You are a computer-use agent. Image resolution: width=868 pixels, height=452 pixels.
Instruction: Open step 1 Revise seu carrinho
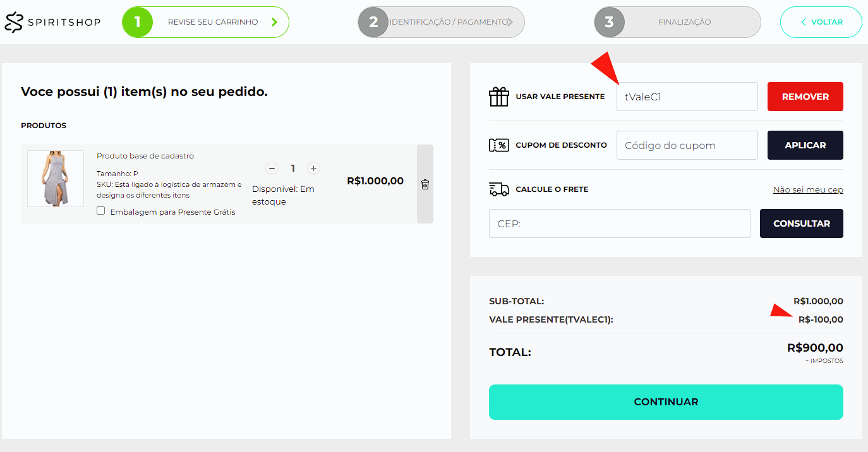pos(205,22)
